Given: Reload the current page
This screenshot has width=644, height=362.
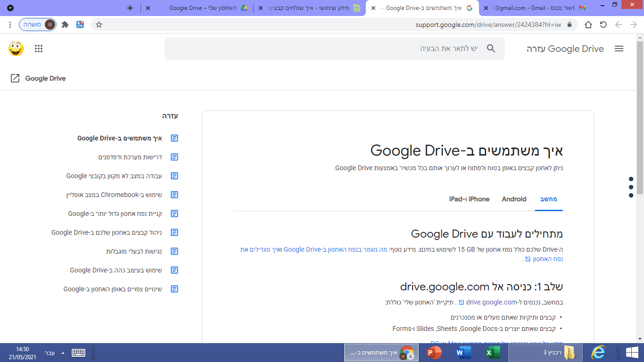Looking at the screenshot, I should 603,25.
